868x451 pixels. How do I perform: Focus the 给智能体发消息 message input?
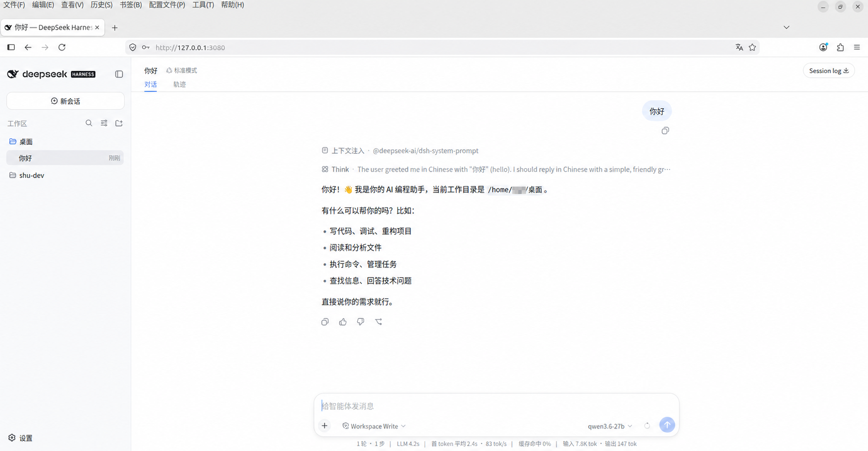pos(496,406)
